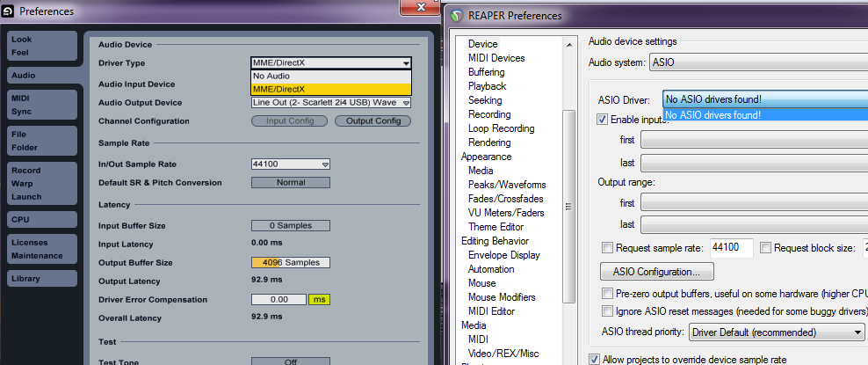Select the Audio tab in Ableton Preferences

(x=42, y=76)
